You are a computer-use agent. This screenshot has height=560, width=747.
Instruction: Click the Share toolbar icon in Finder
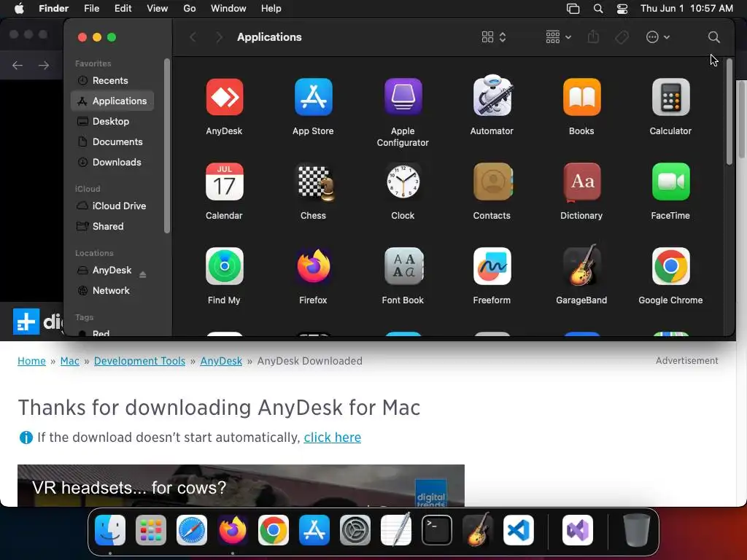593,36
